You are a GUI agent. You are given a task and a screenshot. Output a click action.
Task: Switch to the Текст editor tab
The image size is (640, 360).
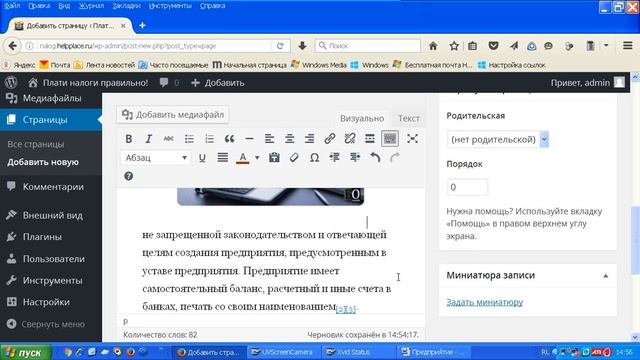click(409, 118)
